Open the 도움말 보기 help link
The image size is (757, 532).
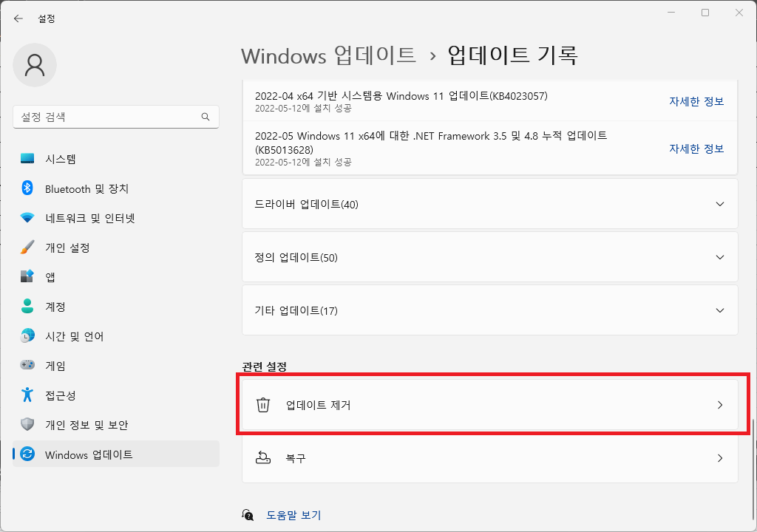293,515
